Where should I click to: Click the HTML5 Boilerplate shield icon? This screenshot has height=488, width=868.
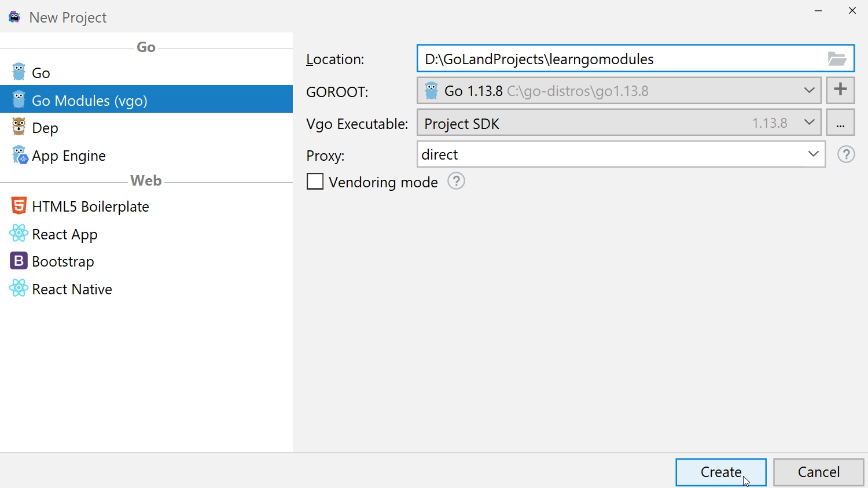pos(19,205)
